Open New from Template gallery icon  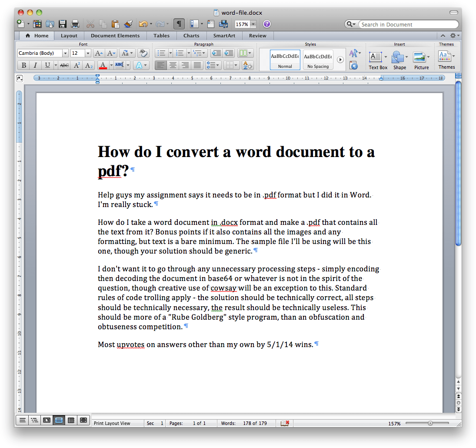[37, 24]
